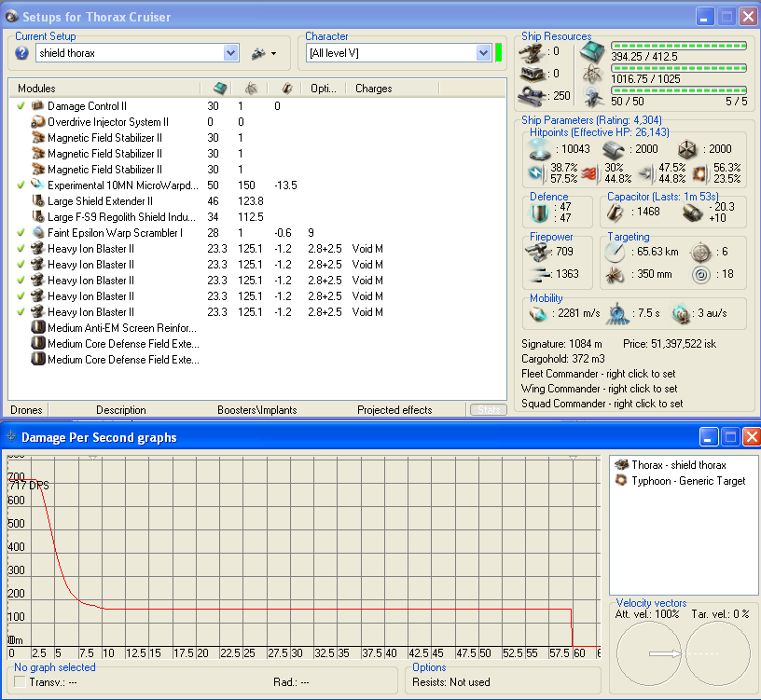Toggle the Transv. checkbox below the graph
Screen dimensions: 761x700
[x=20, y=681]
